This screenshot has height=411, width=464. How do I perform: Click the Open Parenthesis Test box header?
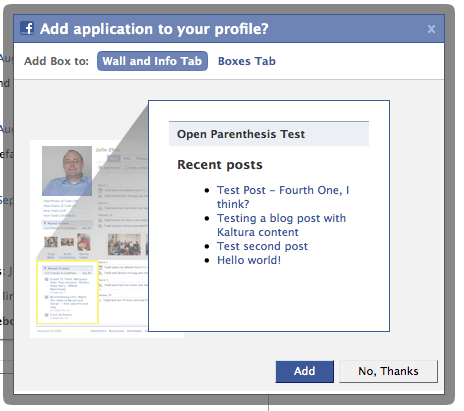click(269, 134)
